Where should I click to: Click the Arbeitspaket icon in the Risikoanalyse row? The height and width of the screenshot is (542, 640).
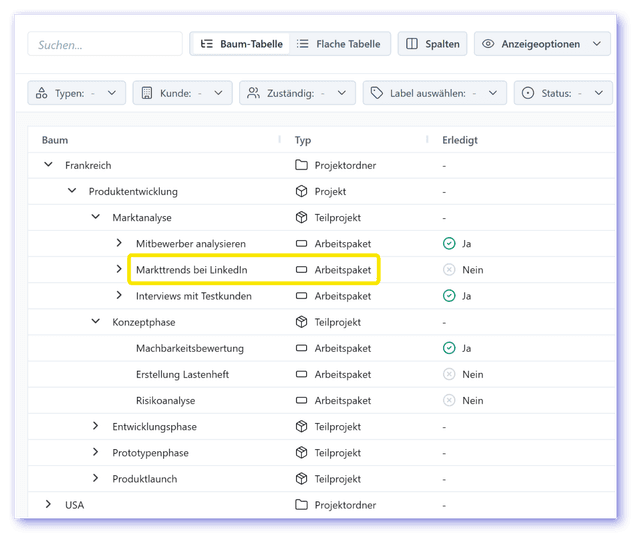point(301,400)
